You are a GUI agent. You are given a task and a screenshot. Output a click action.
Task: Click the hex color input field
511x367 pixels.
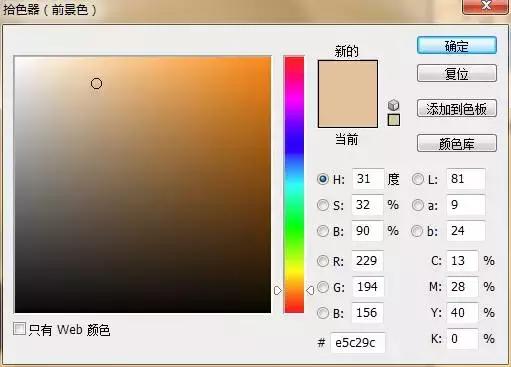[x=357, y=342]
